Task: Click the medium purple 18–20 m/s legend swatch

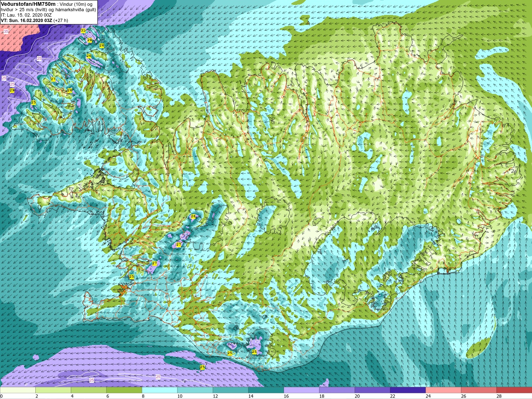Action: (x=337, y=390)
